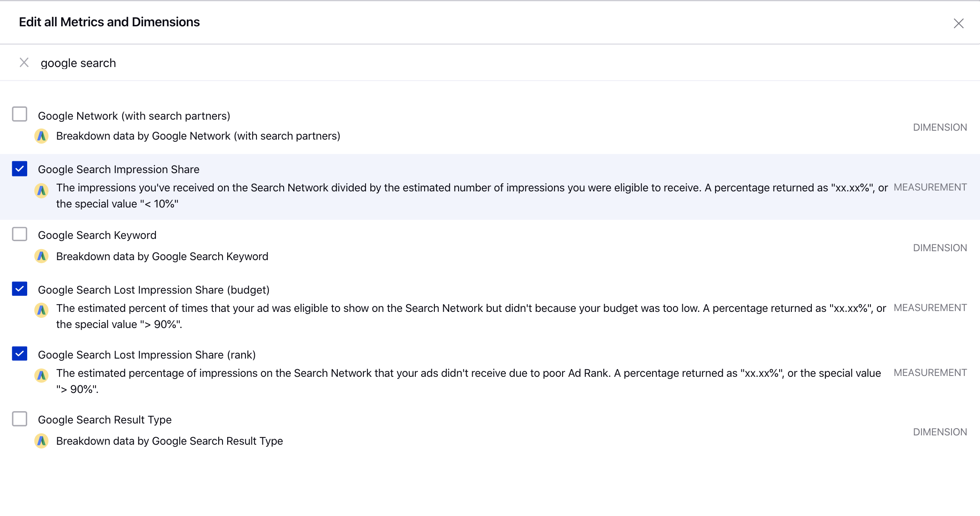Screen dimensions: 980x516
Task: Click Google Ads icon beside Search Keyword breakdown
Action: (41, 256)
